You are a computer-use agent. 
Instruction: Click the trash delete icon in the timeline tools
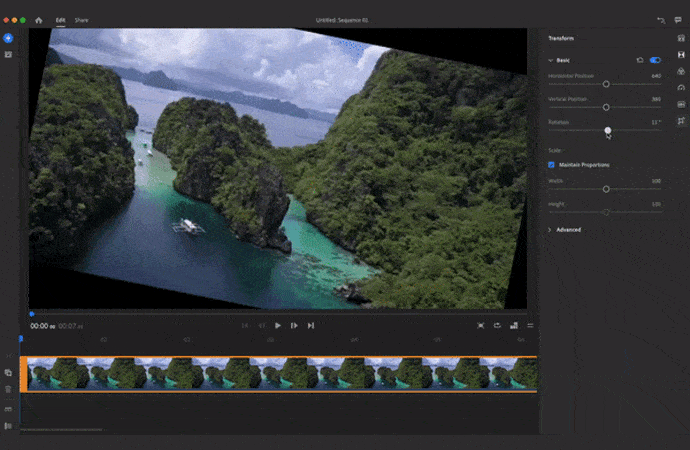point(8,389)
